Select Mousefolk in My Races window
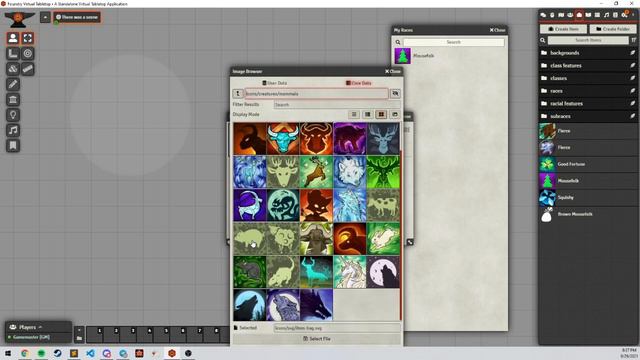The width and height of the screenshot is (640, 360). tap(450, 56)
